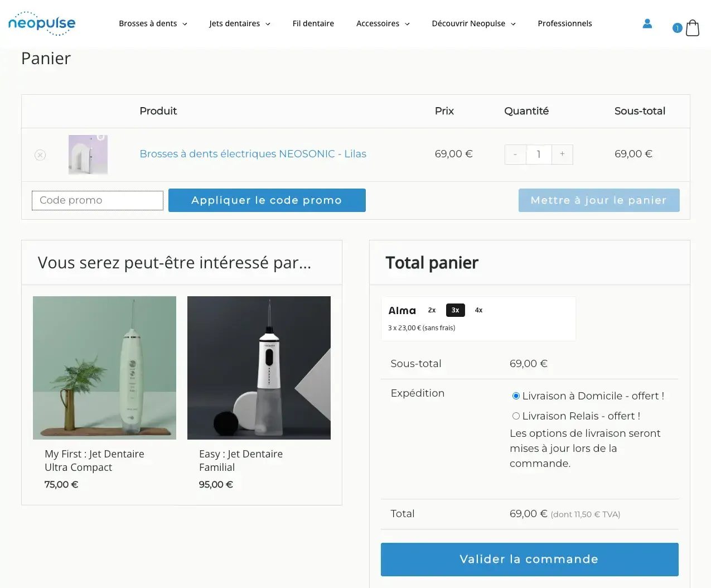Increase quantity with plus button
This screenshot has height=588, width=711.
(x=562, y=155)
